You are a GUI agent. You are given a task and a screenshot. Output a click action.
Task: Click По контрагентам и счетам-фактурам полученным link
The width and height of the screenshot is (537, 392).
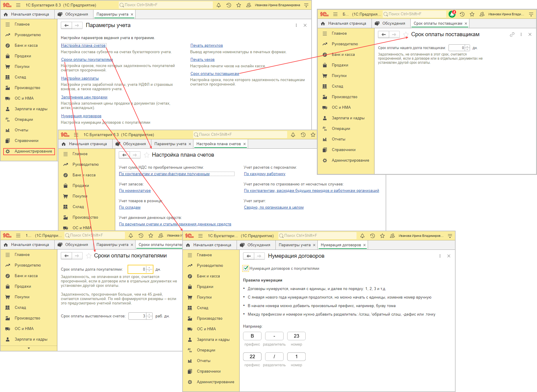click(x=164, y=174)
